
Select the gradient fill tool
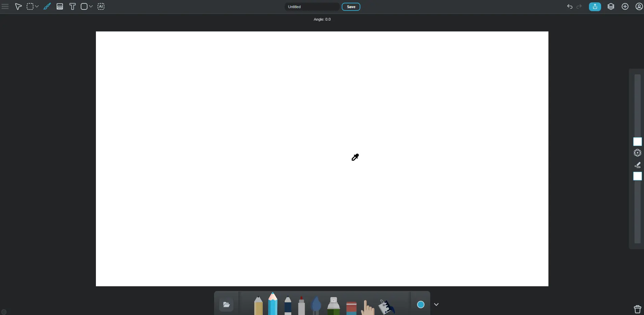point(60,7)
